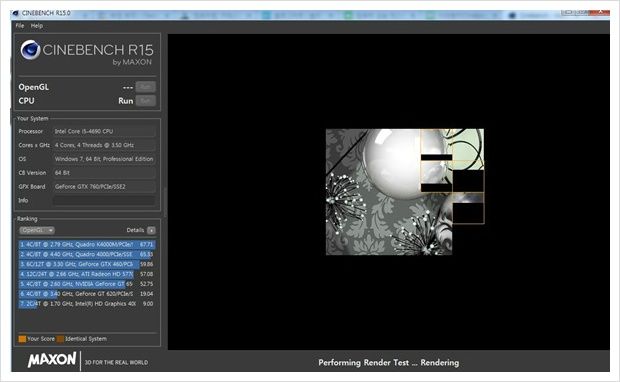Click the Performing Render Test status text
This screenshot has width=620, height=382.
[x=389, y=363]
